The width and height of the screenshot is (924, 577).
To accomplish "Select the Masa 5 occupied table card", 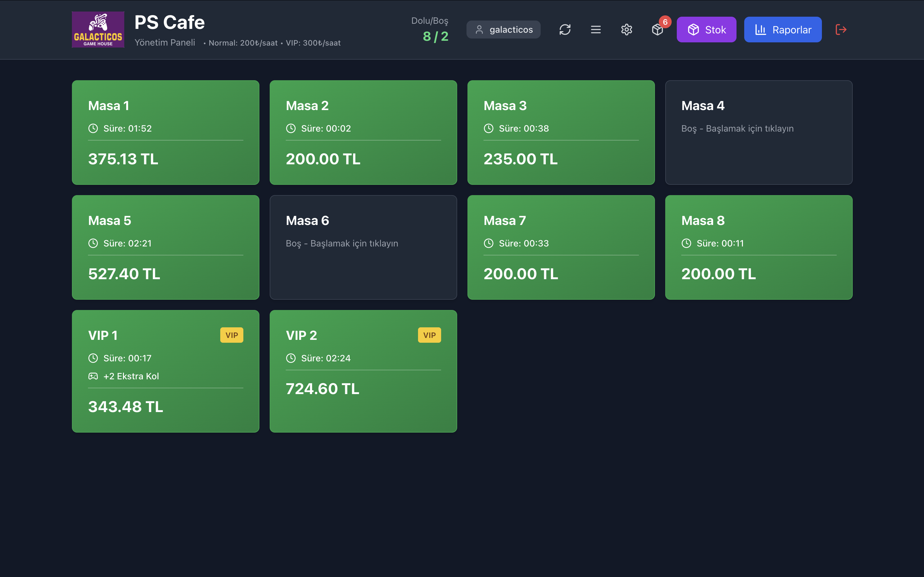I will pyautogui.click(x=165, y=247).
